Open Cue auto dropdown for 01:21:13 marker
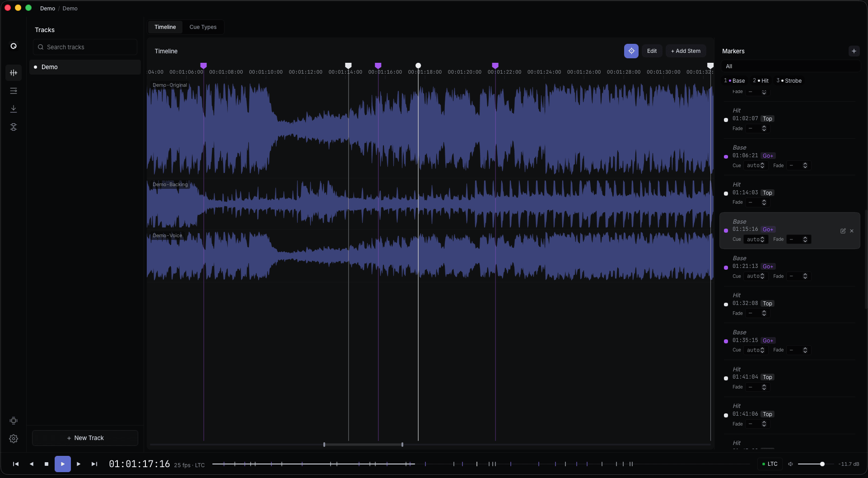 point(756,276)
